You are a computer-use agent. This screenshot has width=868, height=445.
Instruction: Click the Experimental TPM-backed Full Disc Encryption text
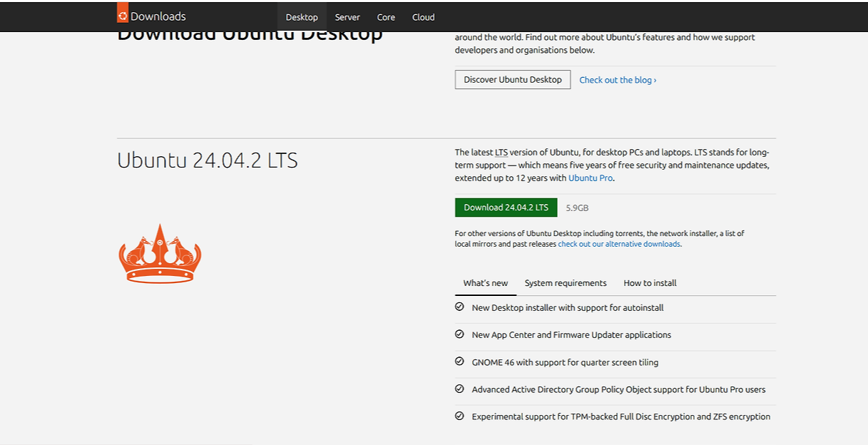tap(621, 416)
